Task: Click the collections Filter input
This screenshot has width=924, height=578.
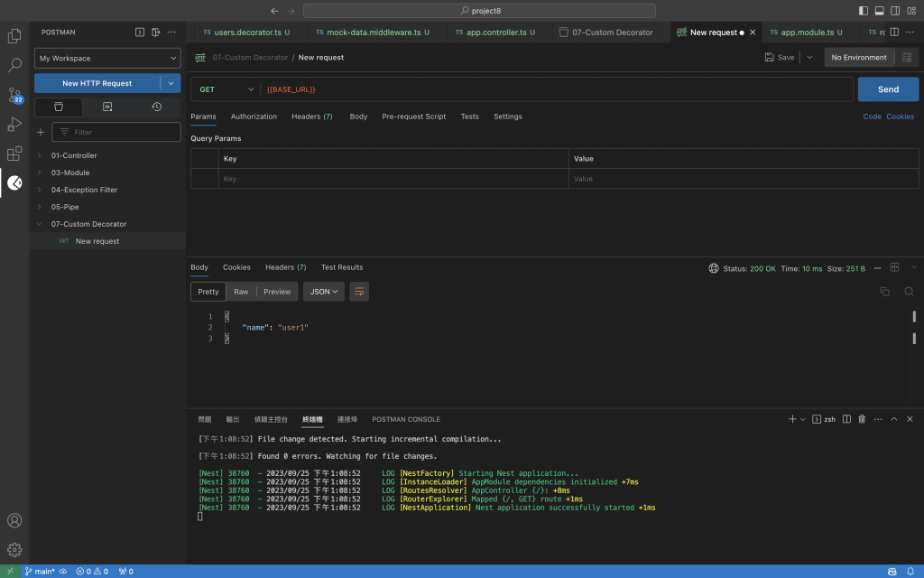Action: tap(116, 132)
